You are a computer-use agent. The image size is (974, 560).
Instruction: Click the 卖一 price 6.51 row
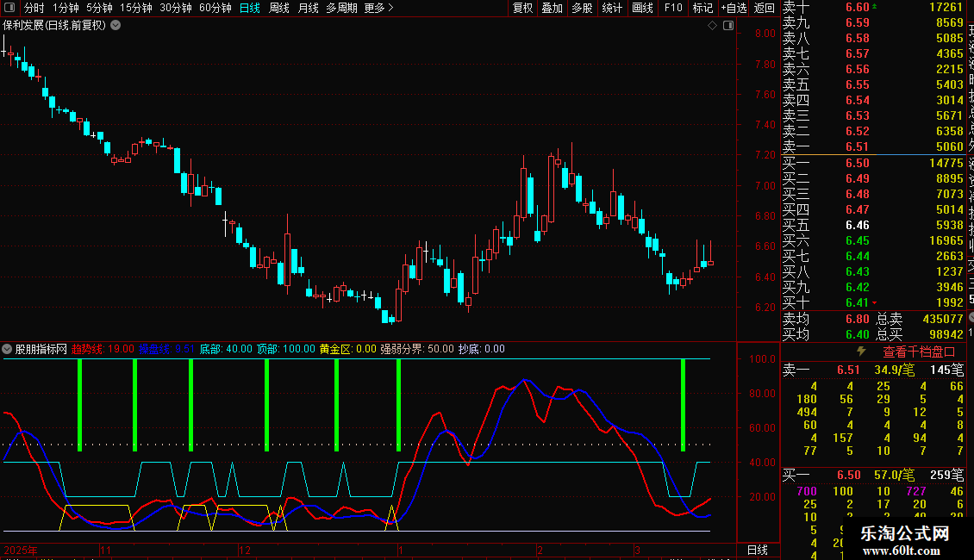[x=873, y=146]
